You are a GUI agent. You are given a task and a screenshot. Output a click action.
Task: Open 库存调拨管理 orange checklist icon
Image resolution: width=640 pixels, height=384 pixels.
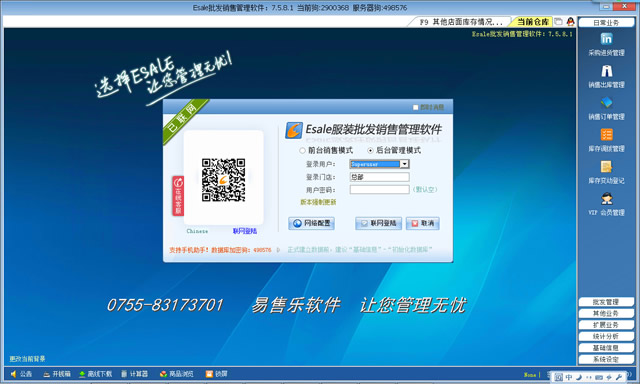[x=606, y=135]
